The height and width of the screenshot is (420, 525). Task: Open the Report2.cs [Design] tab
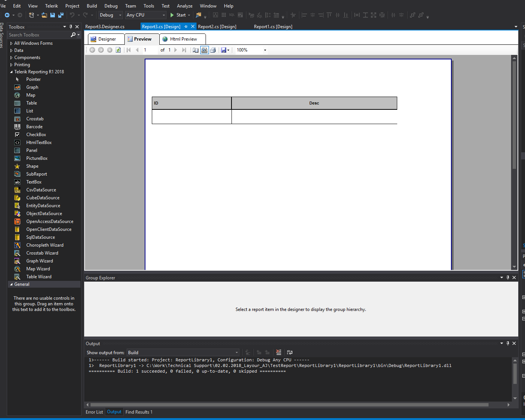point(217,27)
